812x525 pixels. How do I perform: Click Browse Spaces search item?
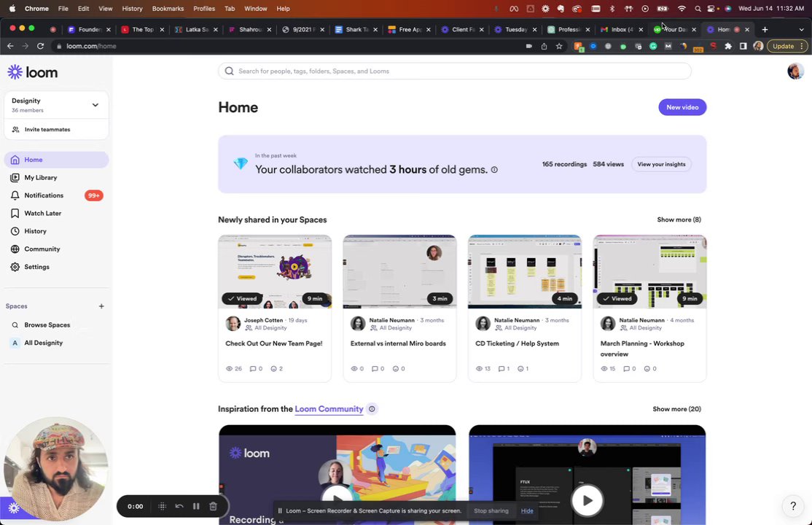click(56, 325)
